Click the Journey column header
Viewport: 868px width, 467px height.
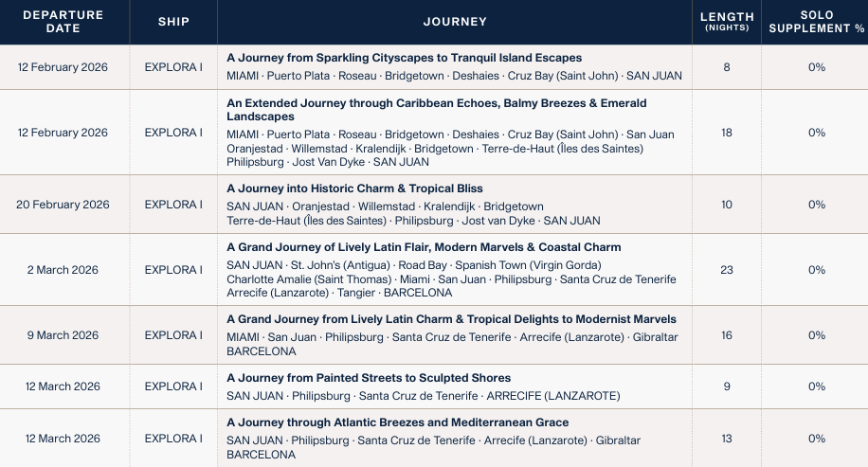point(455,22)
